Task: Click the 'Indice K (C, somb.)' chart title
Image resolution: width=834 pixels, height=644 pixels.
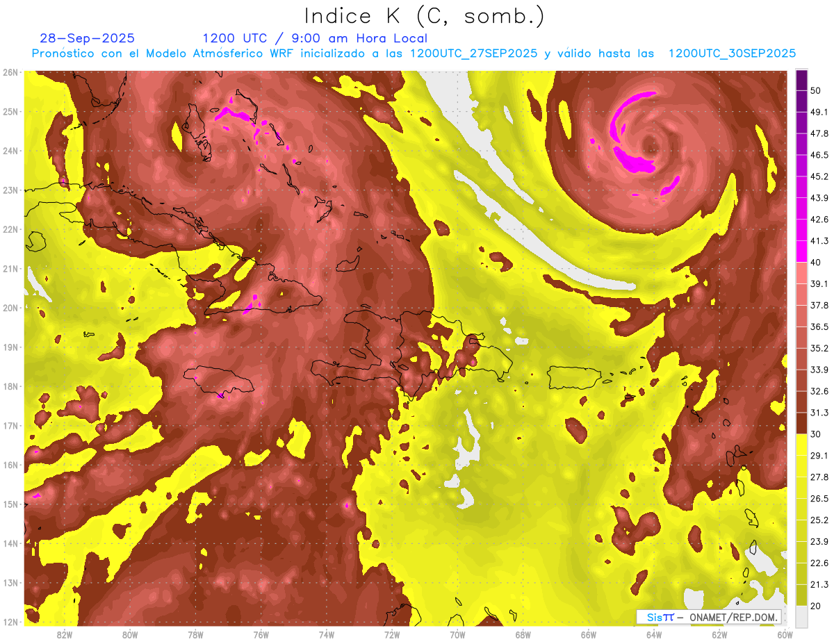Action: pyautogui.click(x=425, y=16)
